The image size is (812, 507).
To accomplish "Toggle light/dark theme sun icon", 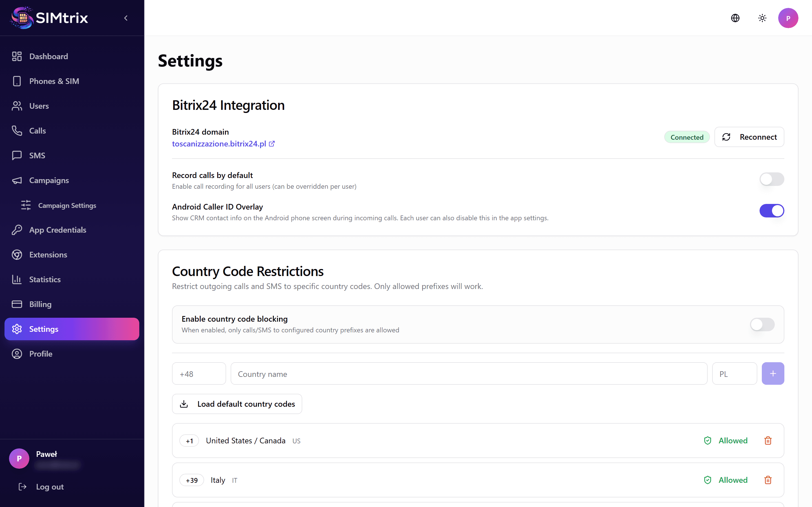I will [762, 18].
